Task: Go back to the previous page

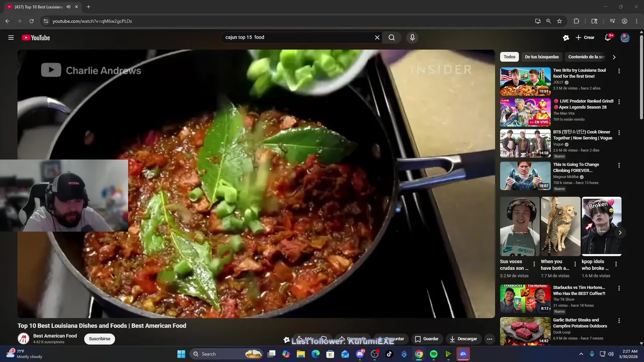Action: coord(8,21)
